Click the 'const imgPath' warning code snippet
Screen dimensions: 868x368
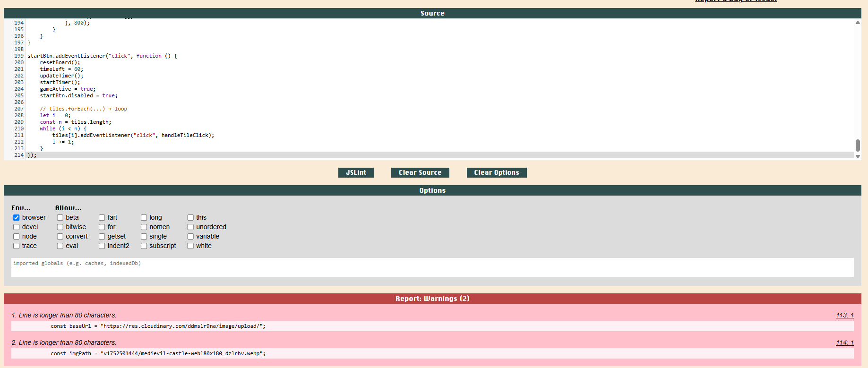pos(158,353)
